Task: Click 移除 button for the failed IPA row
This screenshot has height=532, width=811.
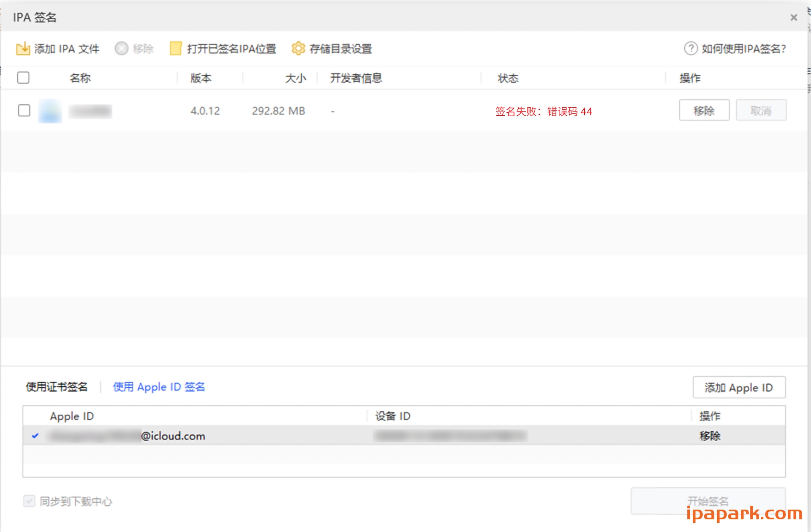Action: [704, 110]
